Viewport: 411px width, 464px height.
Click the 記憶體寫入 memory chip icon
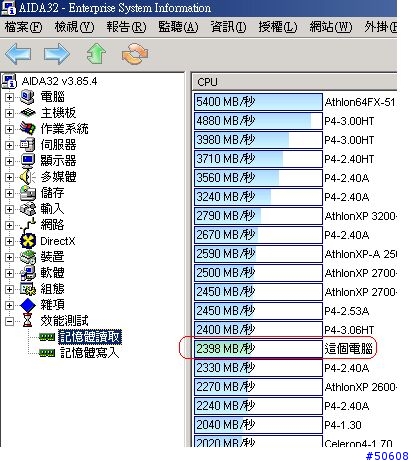pyautogui.click(x=47, y=353)
